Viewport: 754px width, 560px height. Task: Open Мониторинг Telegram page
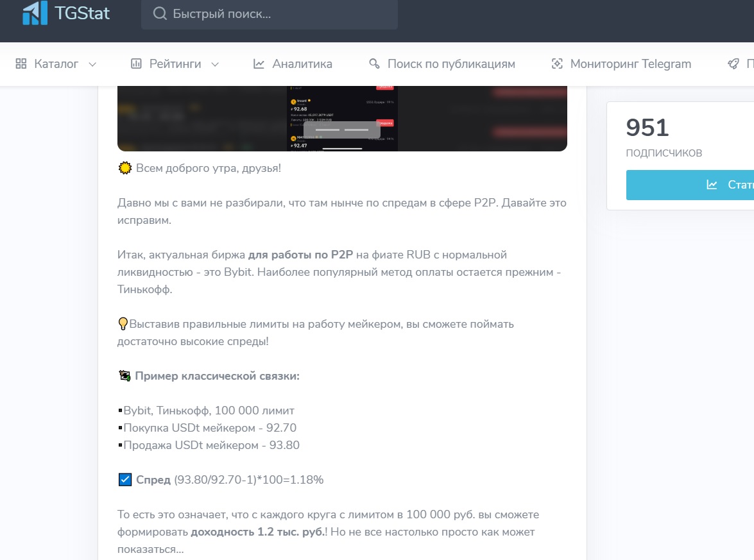tap(621, 64)
